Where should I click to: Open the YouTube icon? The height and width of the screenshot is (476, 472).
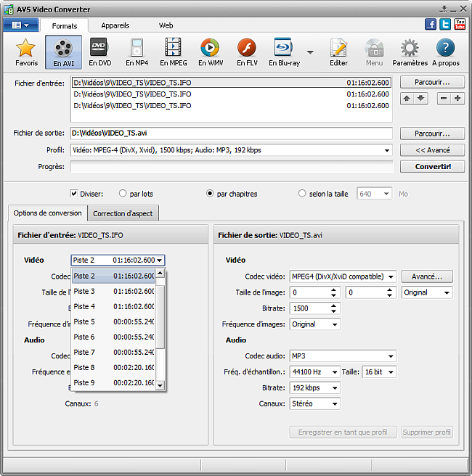coord(460,24)
